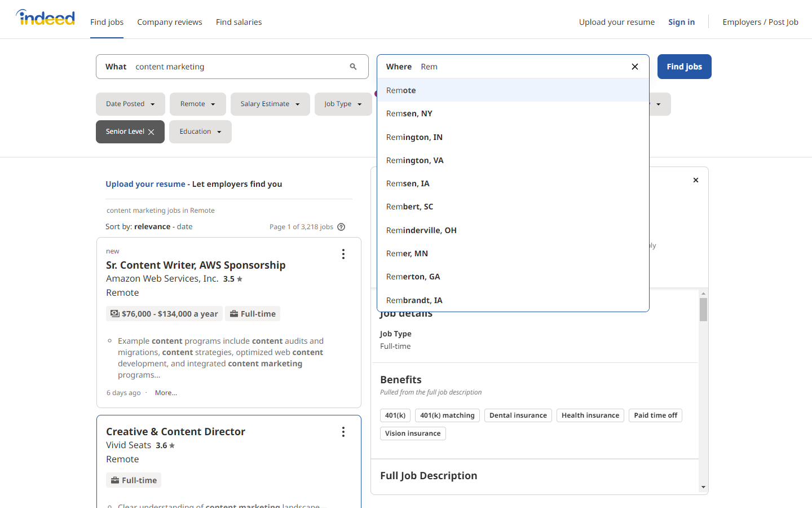Click the job detail scrollbar thumb
Screen dimensions: 812x508
pyautogui.click(x=703, y=309)
